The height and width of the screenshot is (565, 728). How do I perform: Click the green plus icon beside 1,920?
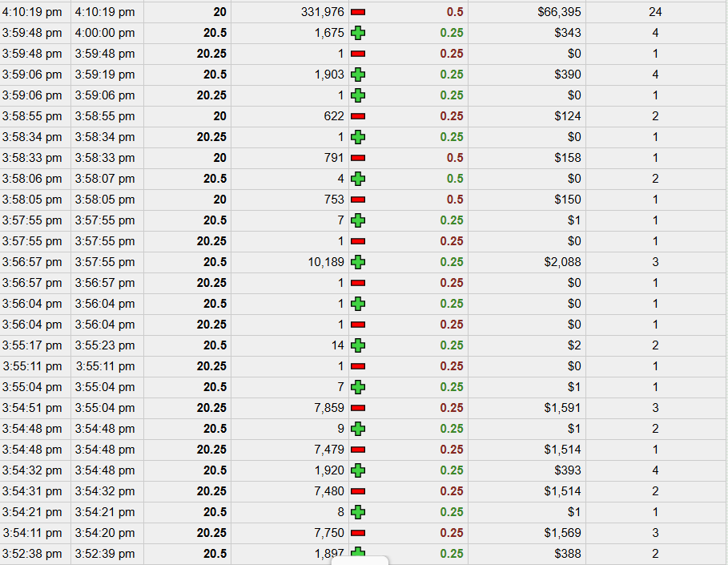click(x=358, y=470)
